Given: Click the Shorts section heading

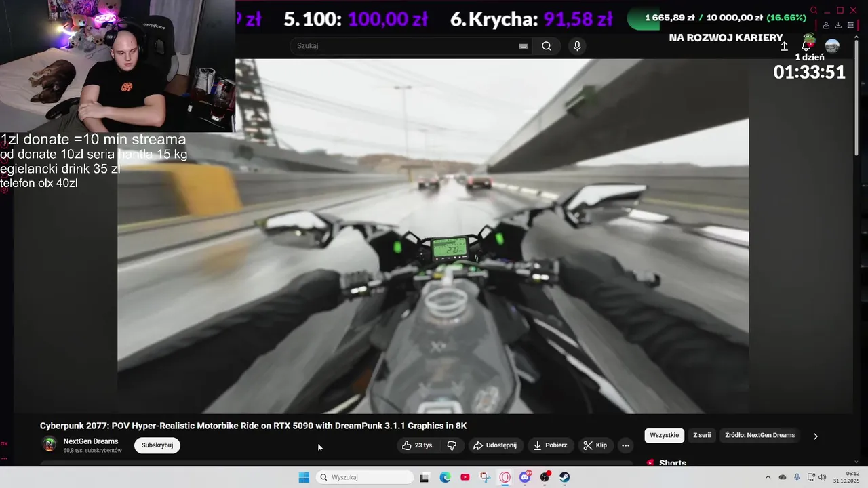Looking at the screenshot, I should (x=673, y=463).
